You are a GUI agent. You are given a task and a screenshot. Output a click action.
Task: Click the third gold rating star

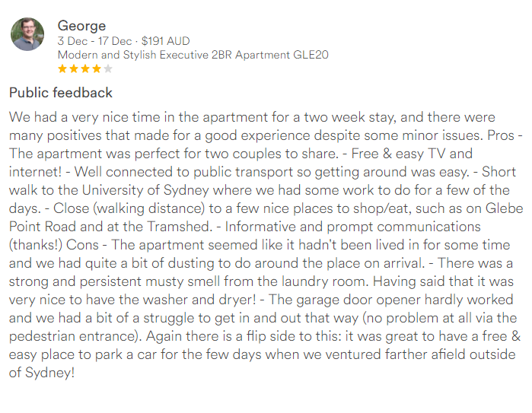point(85,68)
